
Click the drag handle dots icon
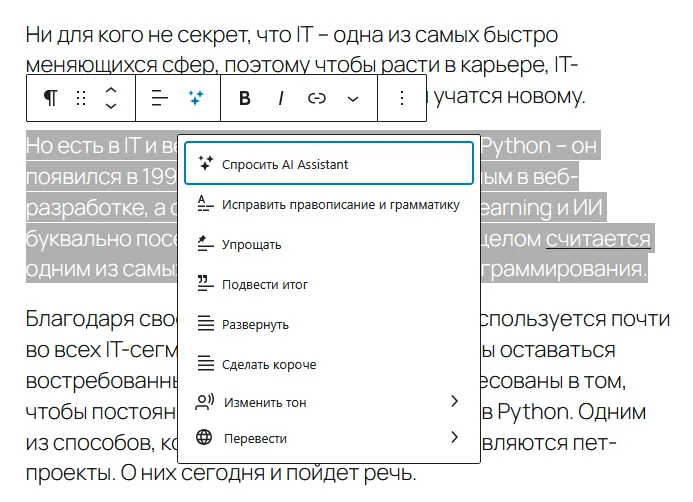[x=81, y=98]
